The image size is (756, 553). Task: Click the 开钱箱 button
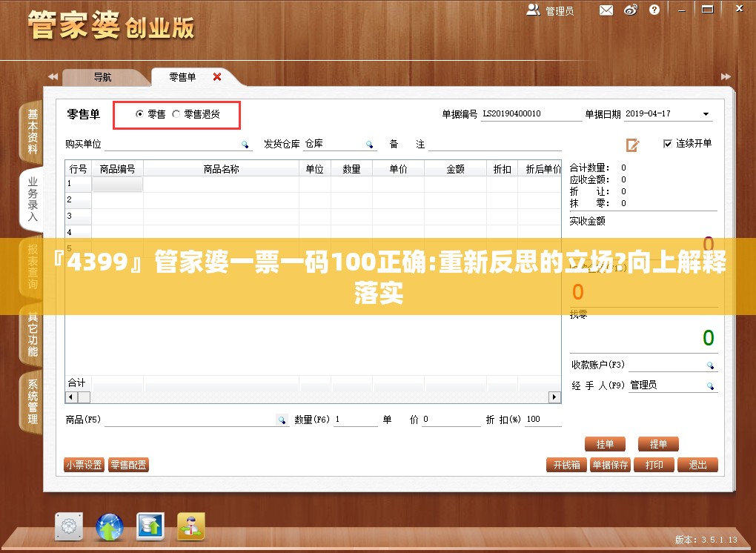click(x=566, y=465)
